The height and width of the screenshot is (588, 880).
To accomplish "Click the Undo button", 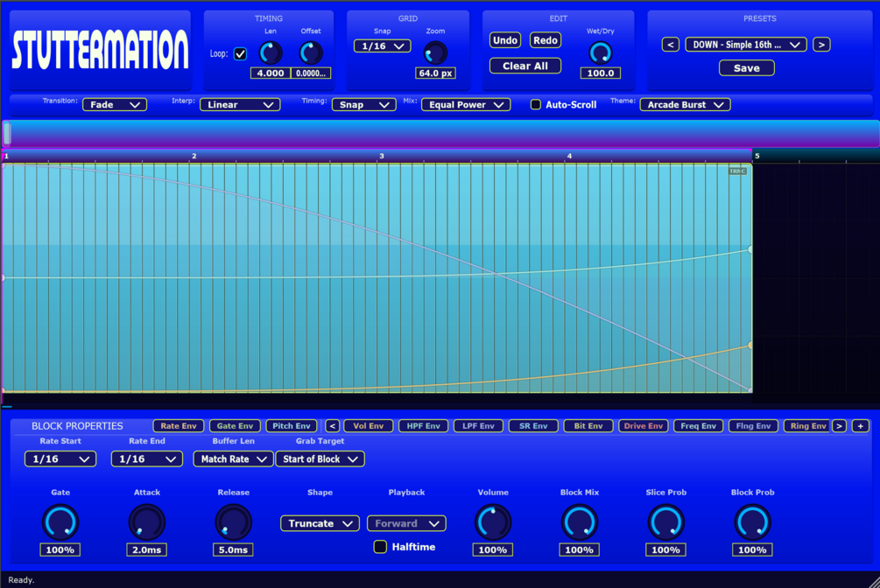I will click(505, 40).
